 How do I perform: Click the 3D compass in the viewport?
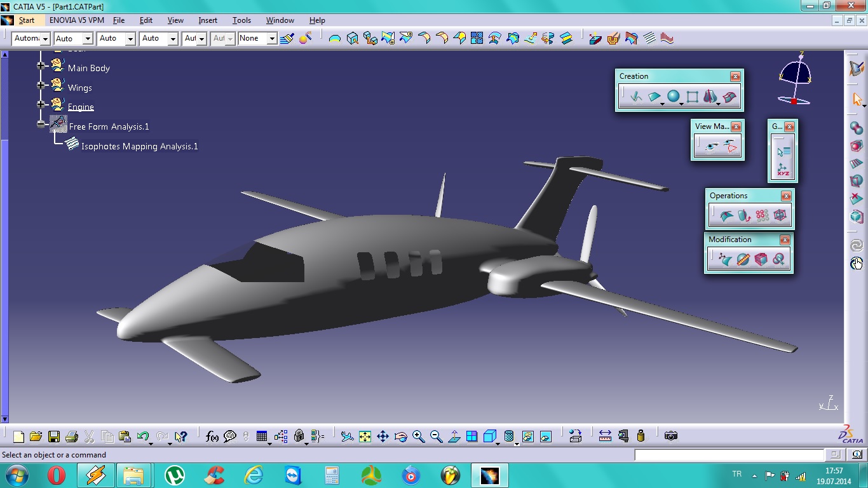click(794, 79)
